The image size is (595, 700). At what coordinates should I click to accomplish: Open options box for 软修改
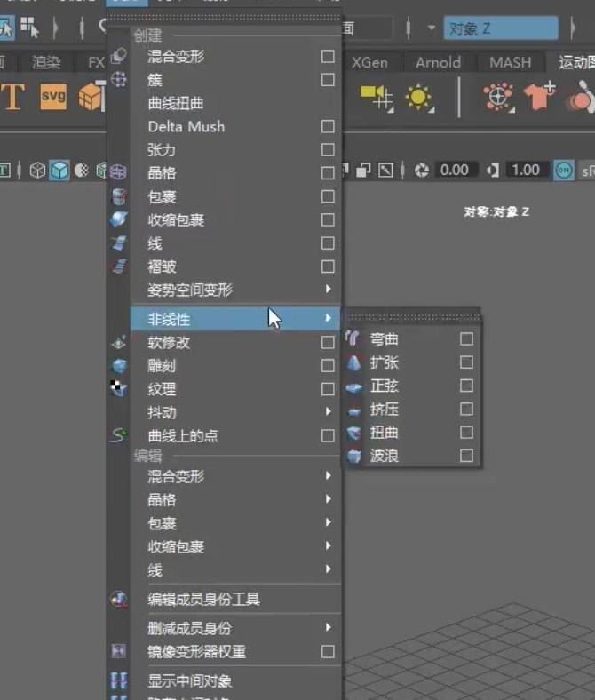pyautogui.click(x=328, y=342)
